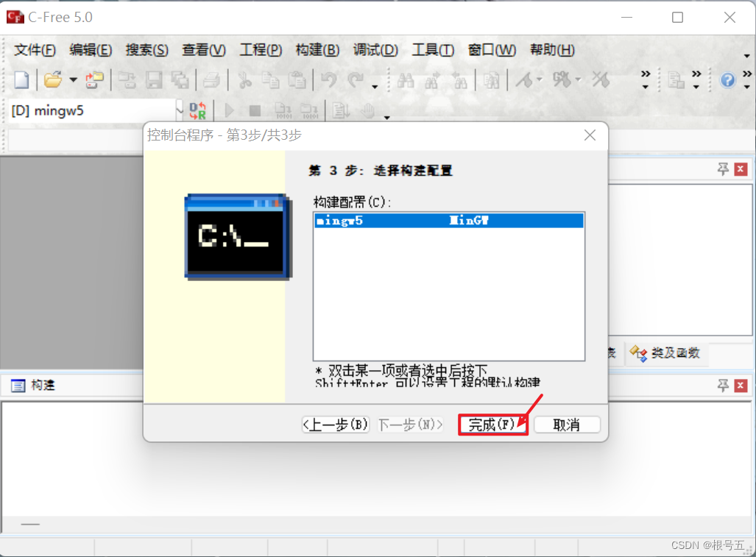Open the 文件(F) menu
The height and width of the screenshot is (557, 756).
[35, 49]
